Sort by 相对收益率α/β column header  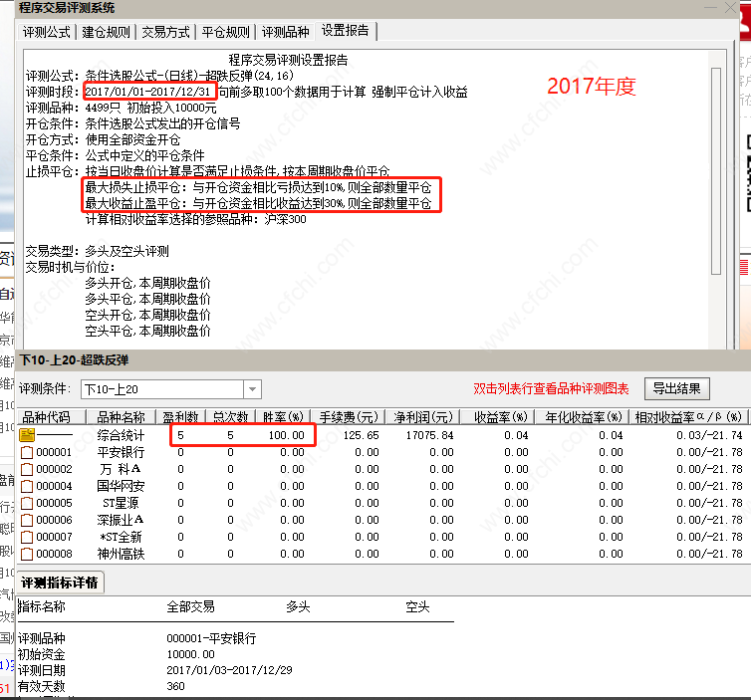[688, 417]
